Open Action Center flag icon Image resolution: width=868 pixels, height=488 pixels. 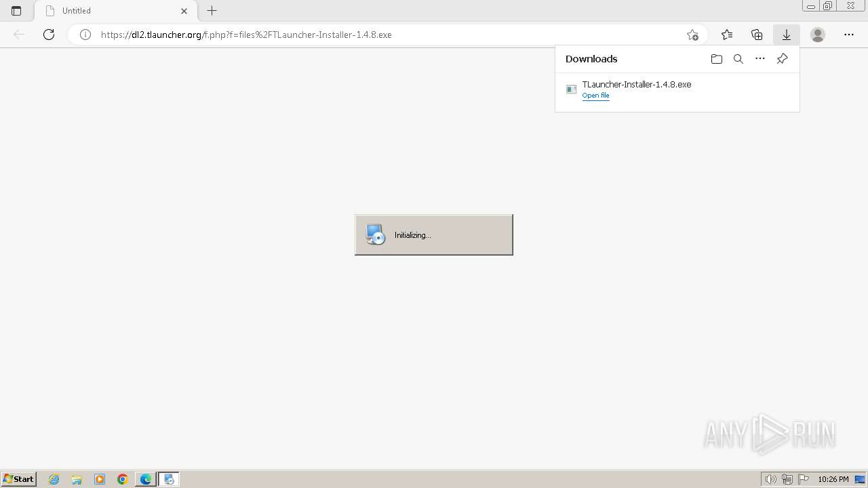[804, 479]
